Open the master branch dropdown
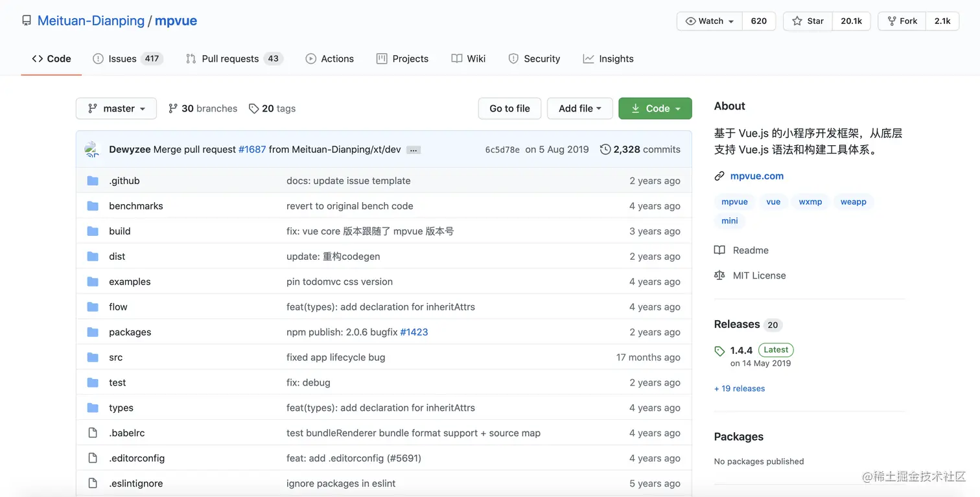This screenshot has height=497, width=980. coord(116,108)
